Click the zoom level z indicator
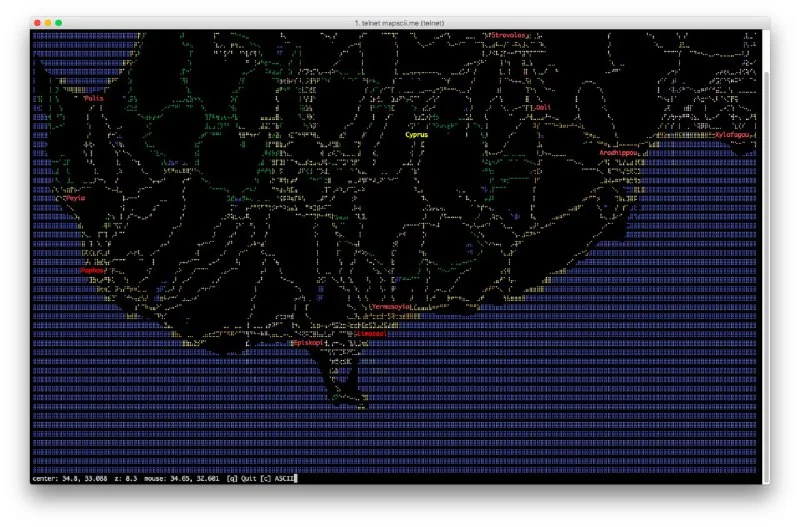The width and height of the screenshot is (800, 527). click(126, 478)
